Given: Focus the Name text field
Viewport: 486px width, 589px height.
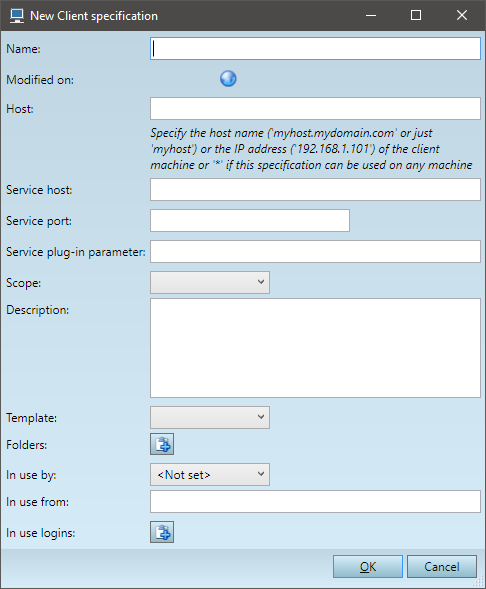Looking at the screenshot, I should tap(315, 48).
